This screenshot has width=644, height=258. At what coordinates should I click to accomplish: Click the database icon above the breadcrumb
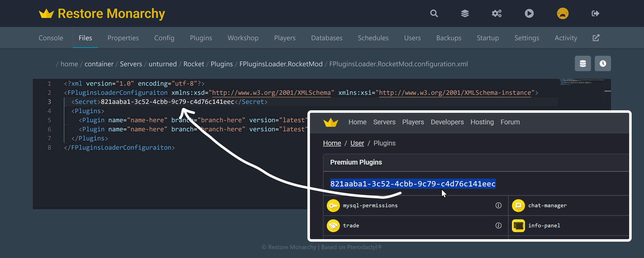point(583,63)
